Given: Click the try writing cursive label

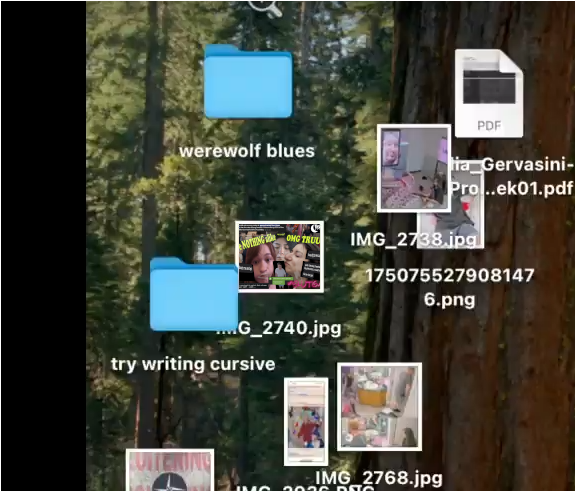Looking at the screenshot, I should tap(193, 364).
